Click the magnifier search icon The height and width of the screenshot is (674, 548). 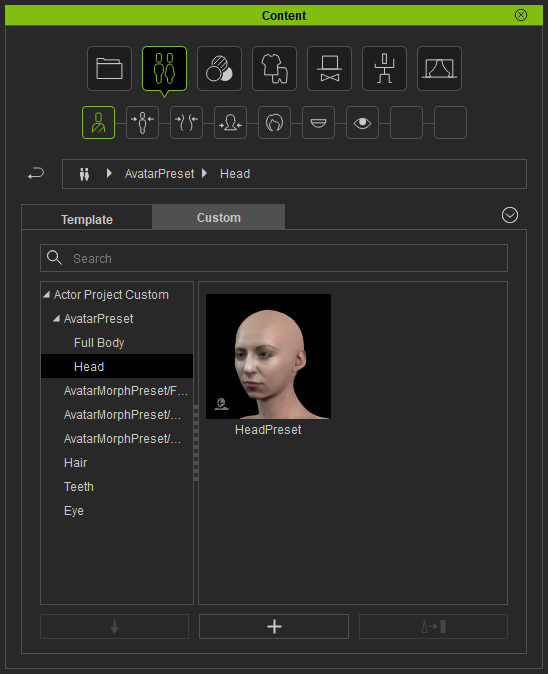point(54,258)
